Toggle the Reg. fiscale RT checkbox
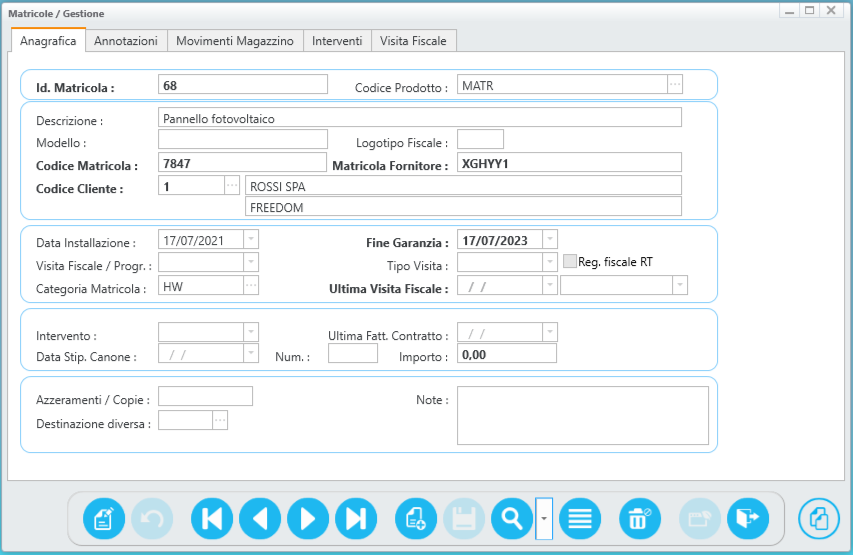This screenshot has width=853, height=555. pos(570,262)
